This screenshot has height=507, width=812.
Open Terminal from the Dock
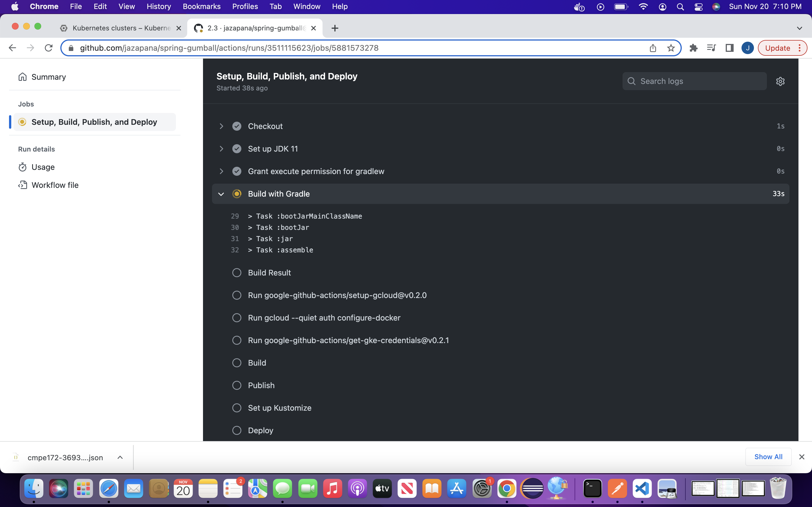coord(593,488)
